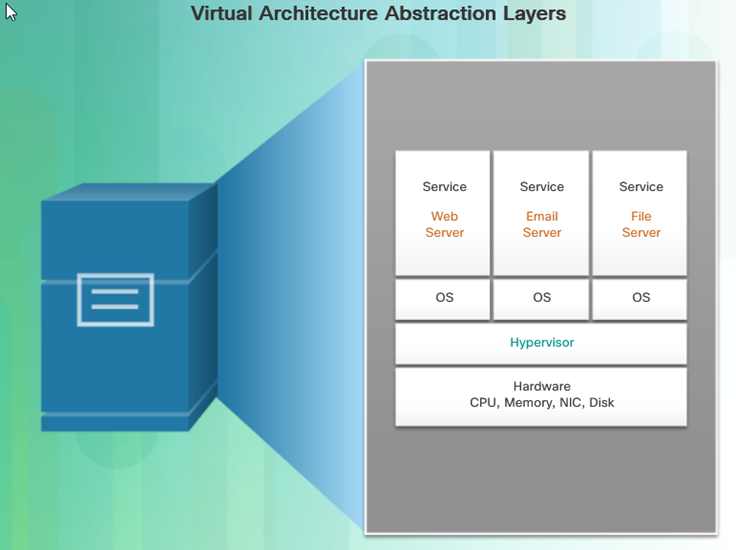
Task: Click the Service label above File Server
Action: tap(641, 187)
